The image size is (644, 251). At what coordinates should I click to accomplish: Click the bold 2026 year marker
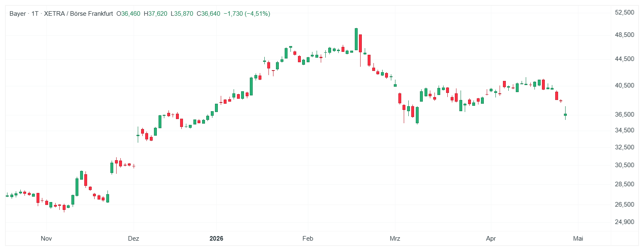tap(216, 239)
